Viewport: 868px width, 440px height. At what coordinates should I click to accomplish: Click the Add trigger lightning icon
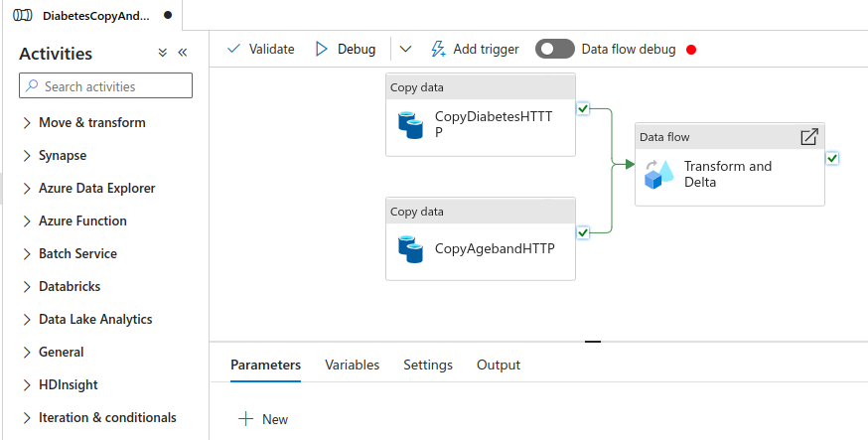click(x=438, y=49)
